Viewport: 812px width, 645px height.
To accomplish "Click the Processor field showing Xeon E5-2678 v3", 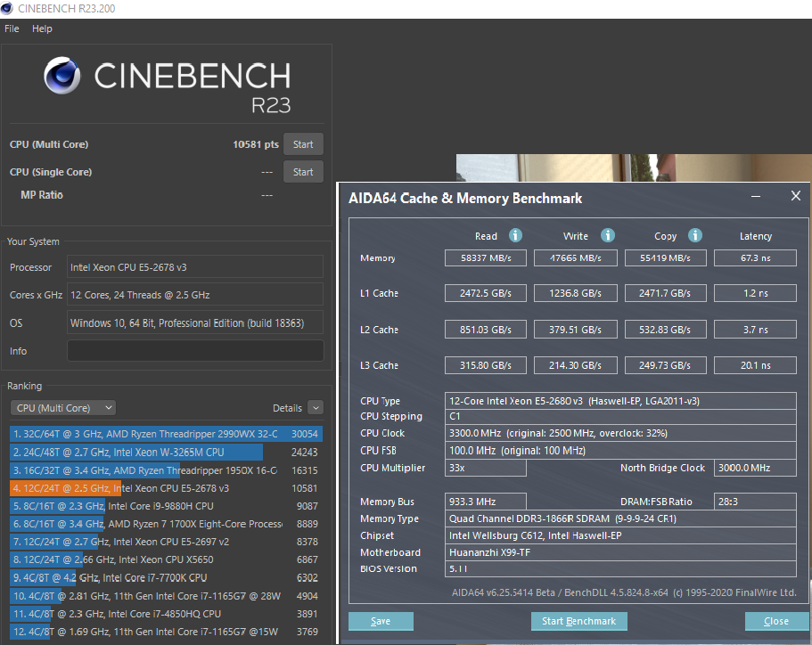I will point(195,267).
